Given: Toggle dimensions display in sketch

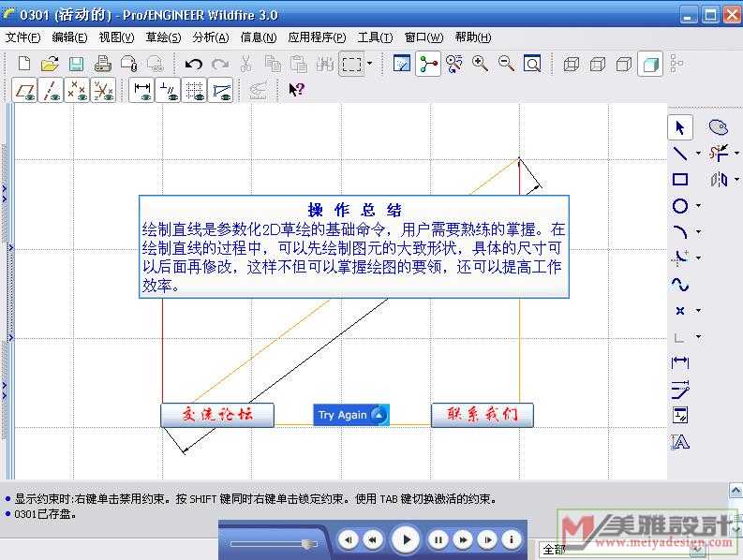Looking at the screenshot, I should 141,90.
